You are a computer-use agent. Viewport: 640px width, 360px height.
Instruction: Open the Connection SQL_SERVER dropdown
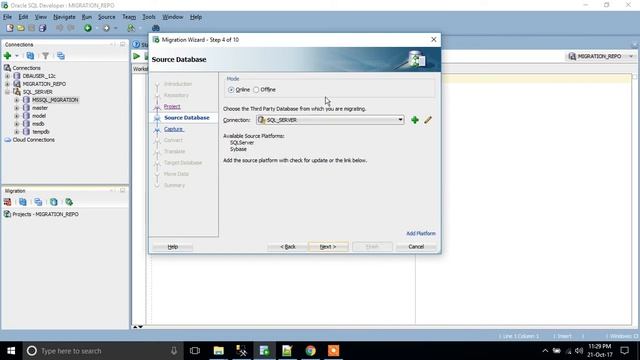pyautogui.click(x=330, y=120)
